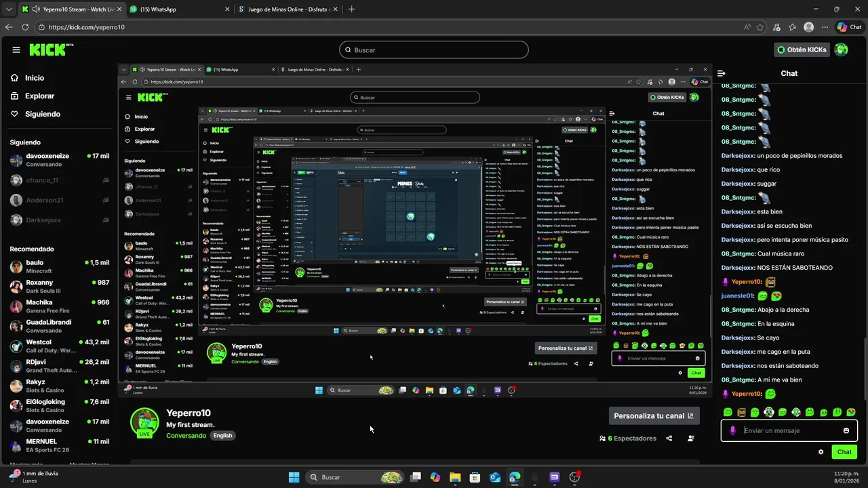Open Siguiendo in sidebar

pos(42,114)
